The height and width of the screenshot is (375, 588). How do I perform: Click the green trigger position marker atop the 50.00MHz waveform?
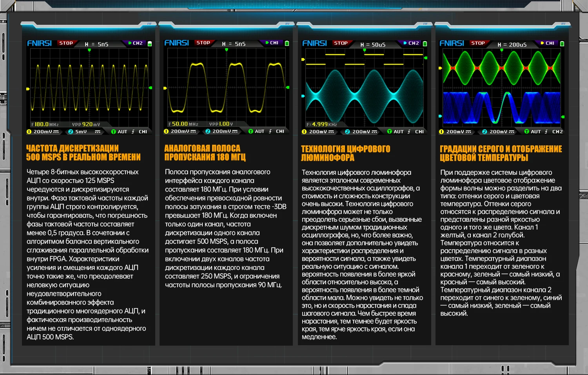tap(227, 50)
